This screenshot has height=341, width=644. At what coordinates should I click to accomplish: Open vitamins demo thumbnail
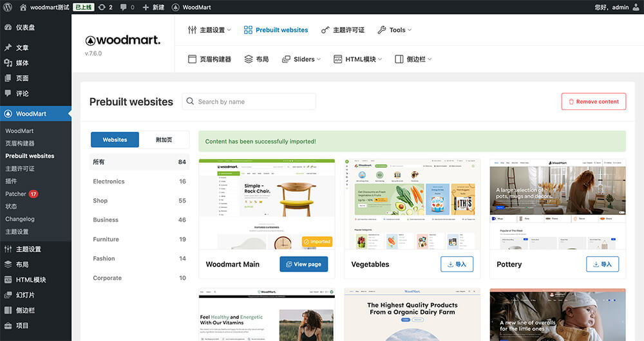(267, 315)
